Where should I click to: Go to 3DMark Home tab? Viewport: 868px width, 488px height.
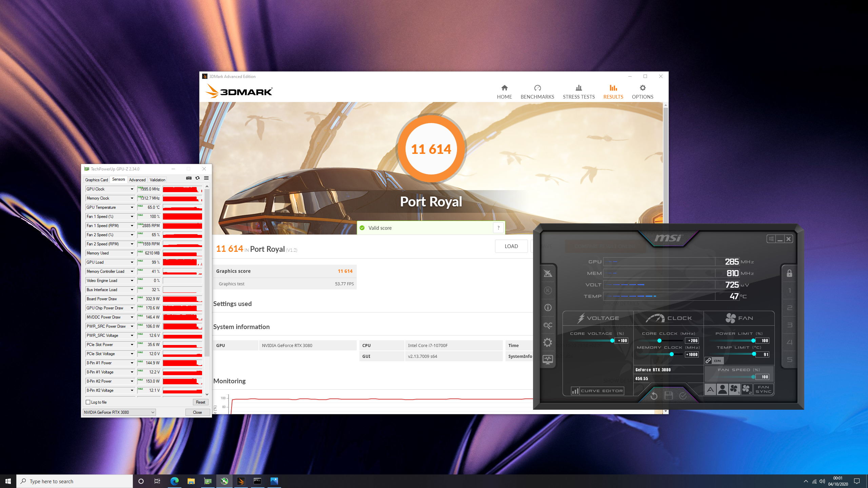tap(505, 92)
